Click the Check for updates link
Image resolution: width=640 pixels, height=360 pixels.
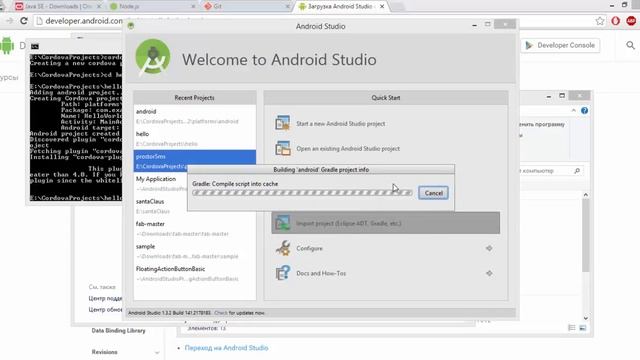(220, 313)
